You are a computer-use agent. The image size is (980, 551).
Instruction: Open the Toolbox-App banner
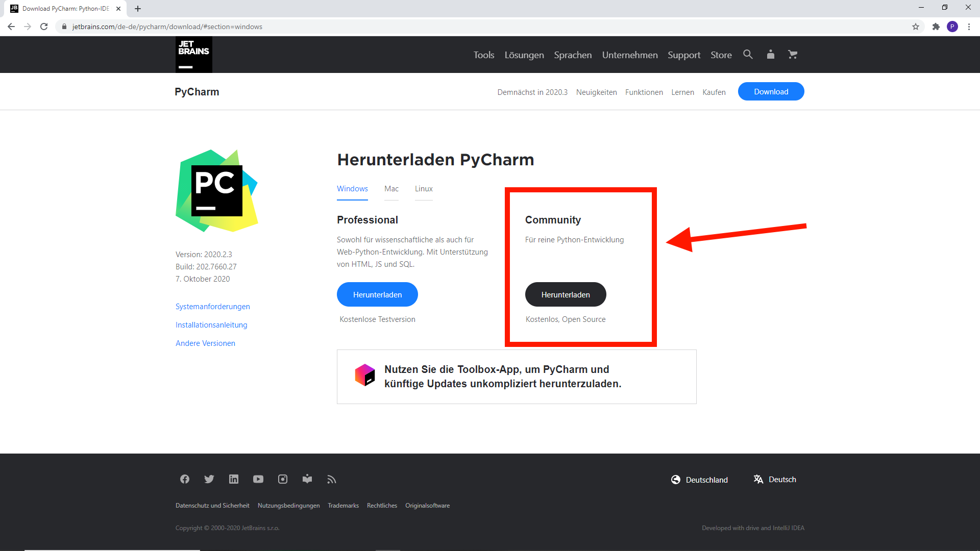pyautogui.click(x=517, y=377)
